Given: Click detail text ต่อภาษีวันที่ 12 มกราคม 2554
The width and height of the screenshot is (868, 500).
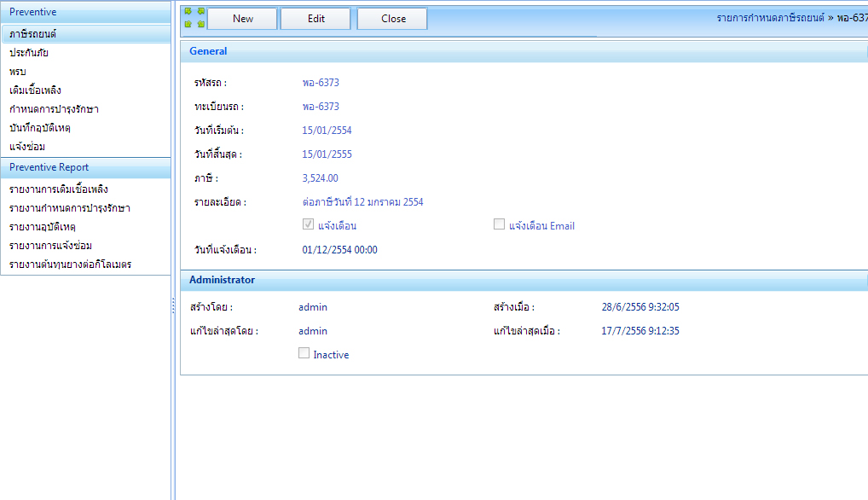Looking at the screenshot, I should pyautogui.click(x=362, y=201).
